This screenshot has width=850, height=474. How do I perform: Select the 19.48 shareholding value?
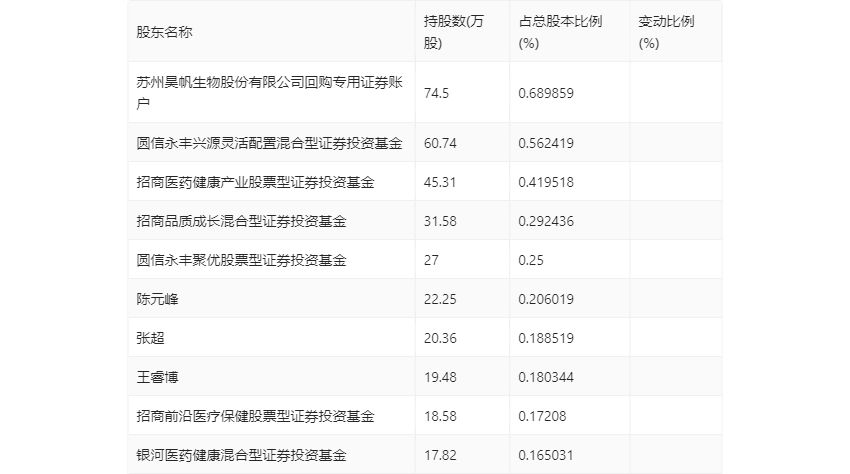coord(440,377)
